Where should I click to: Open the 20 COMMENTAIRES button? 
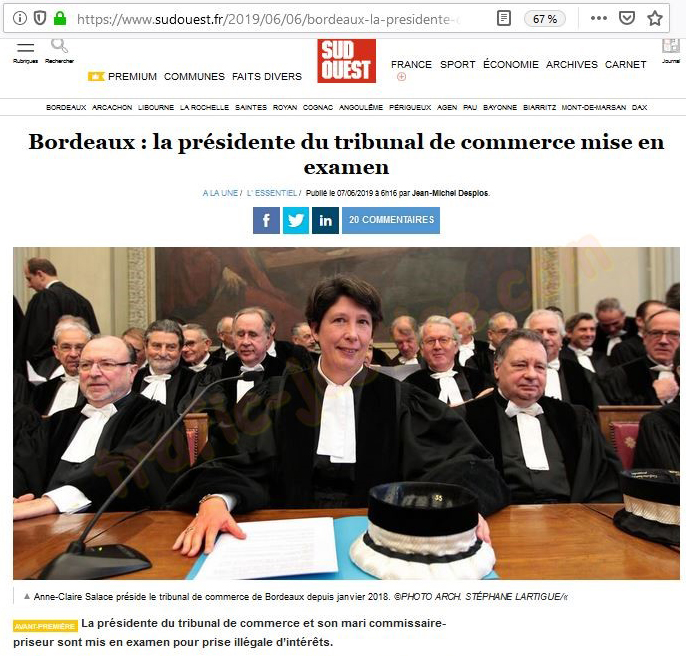click(391, 220)
